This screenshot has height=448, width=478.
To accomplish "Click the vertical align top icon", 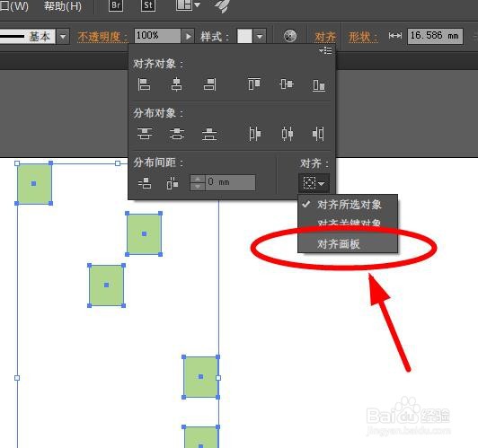I will tap(253, 84).
